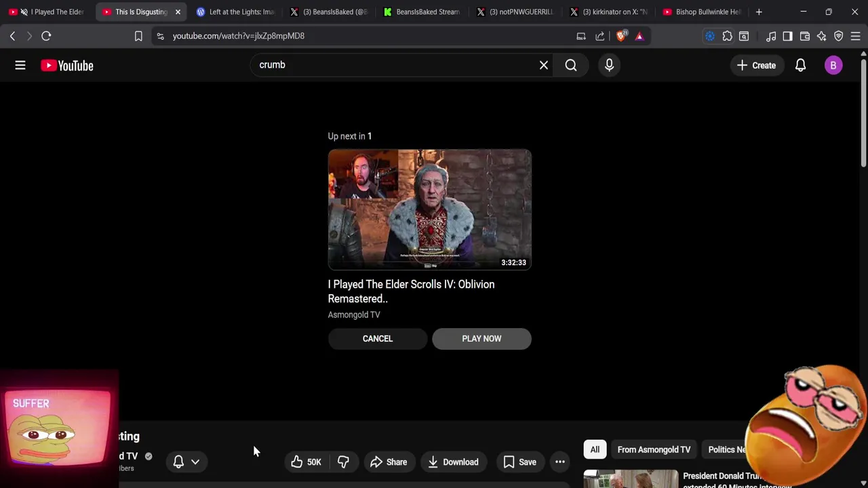View site settings icon in address bar
868x488 pixels.
tap(160, 36)
